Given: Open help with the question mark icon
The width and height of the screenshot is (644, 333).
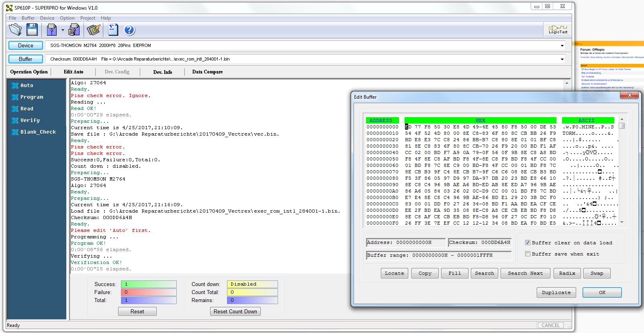Looking at the screenshot, I should pyautogui.click(x=129, y=30).
